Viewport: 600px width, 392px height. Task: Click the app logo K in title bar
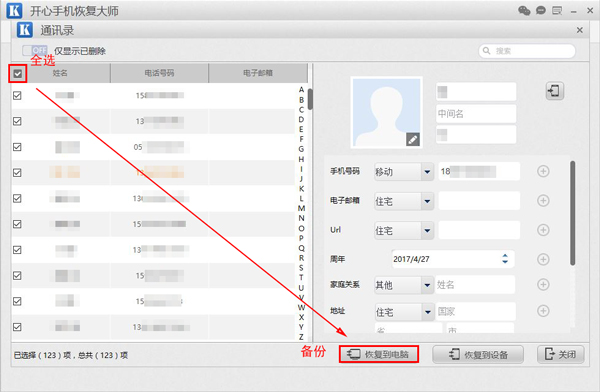14,10
